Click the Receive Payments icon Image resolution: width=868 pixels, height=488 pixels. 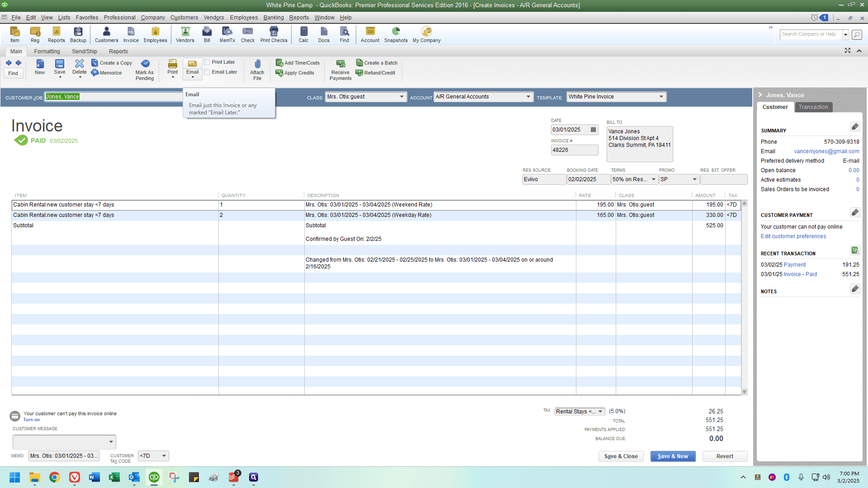[x=340, y=70]
